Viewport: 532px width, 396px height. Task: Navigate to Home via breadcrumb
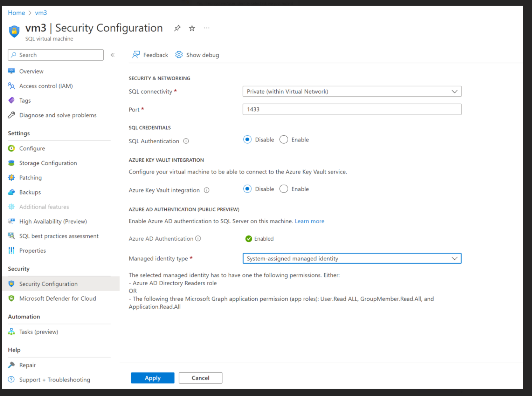pos(16,13)
